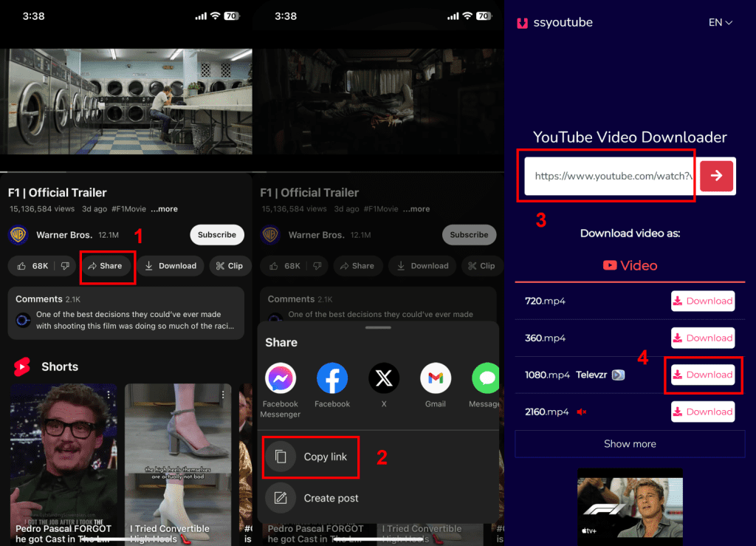Share the trailer on X
This screenshot has width=756, height=546.
coord(384,378)
